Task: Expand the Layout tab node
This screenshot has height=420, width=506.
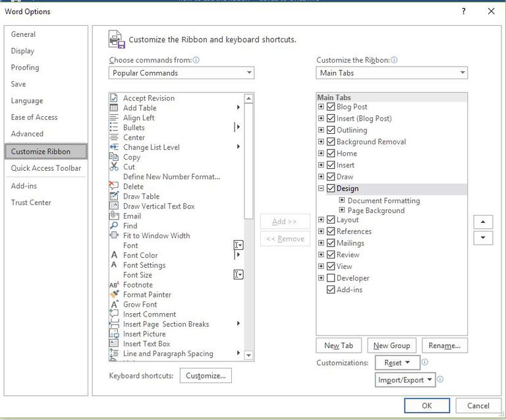Action: click(321, 220)
